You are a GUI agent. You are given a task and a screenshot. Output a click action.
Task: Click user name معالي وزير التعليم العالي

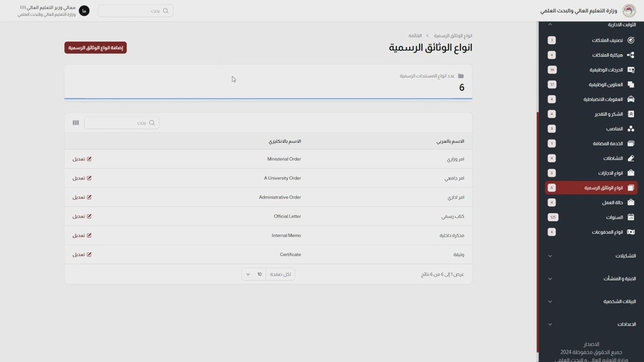pos(47,8)
